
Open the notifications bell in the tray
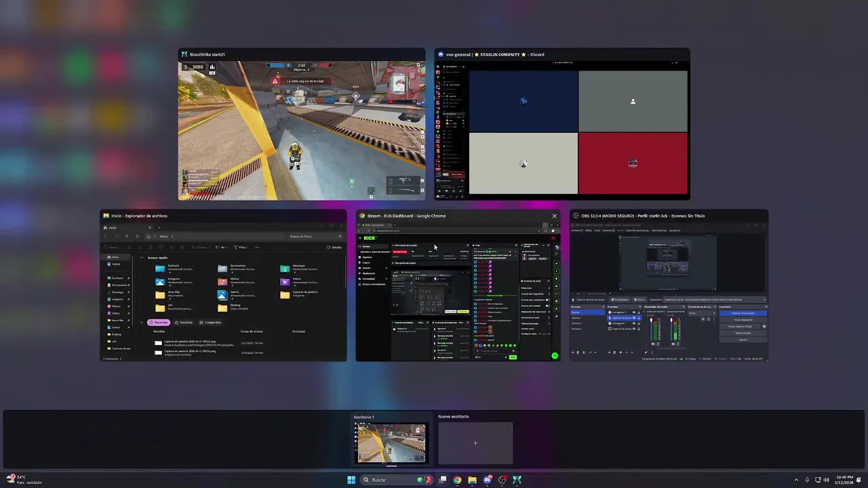coord(859,480)
